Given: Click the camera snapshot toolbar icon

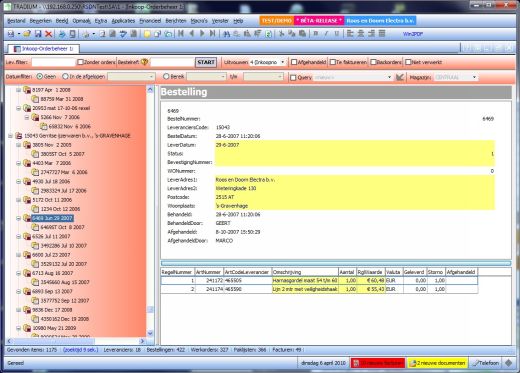Looking at the screenshot, I should [x=168, y=34].
